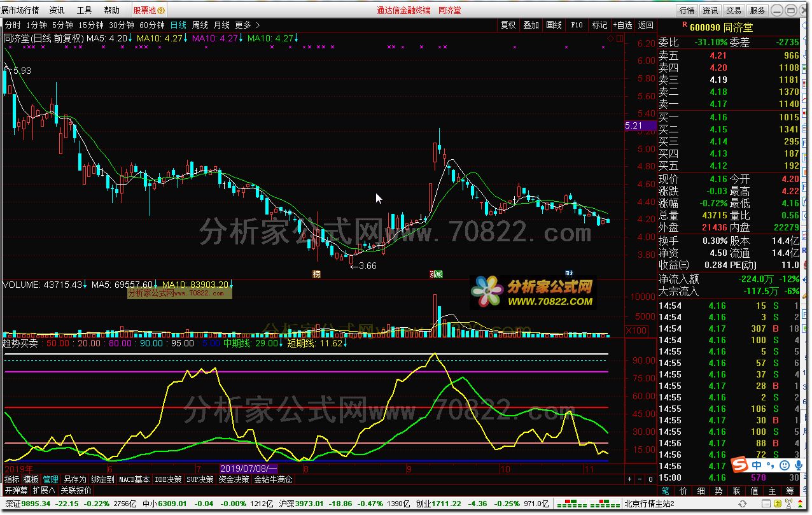Click the Sogou input method S icon
Image resolution: width=812 pixels, height=515 pixels.
(x=739, y=465)
